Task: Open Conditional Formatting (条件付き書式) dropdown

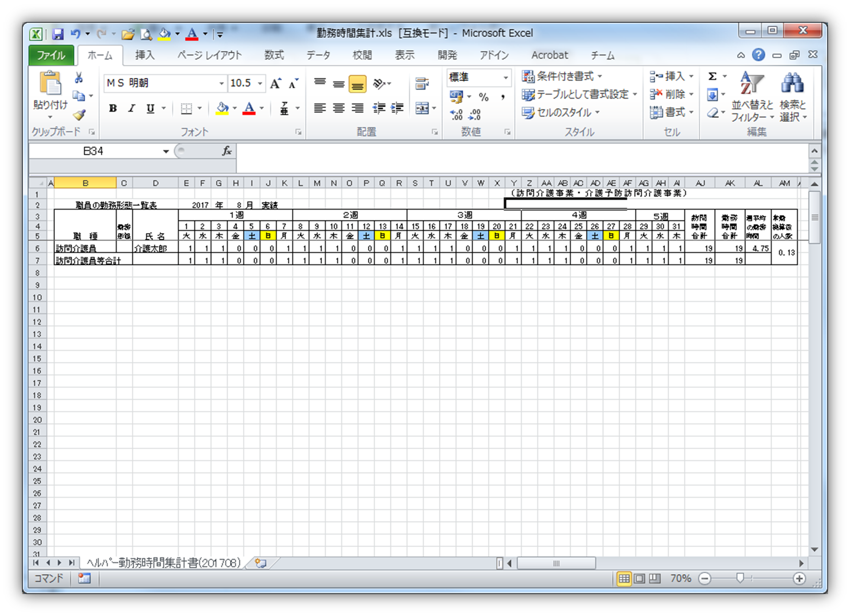Action: [x=562, y=76]
